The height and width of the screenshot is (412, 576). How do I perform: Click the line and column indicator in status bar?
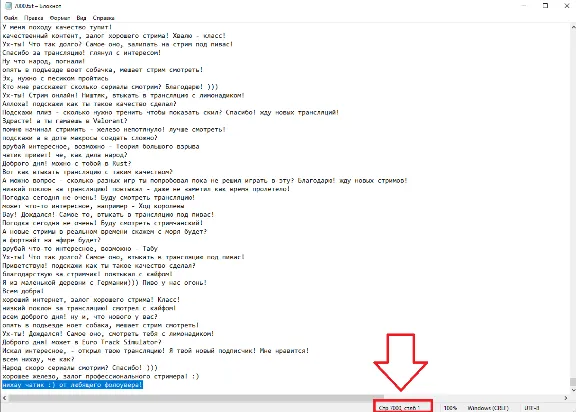point(399,408)
